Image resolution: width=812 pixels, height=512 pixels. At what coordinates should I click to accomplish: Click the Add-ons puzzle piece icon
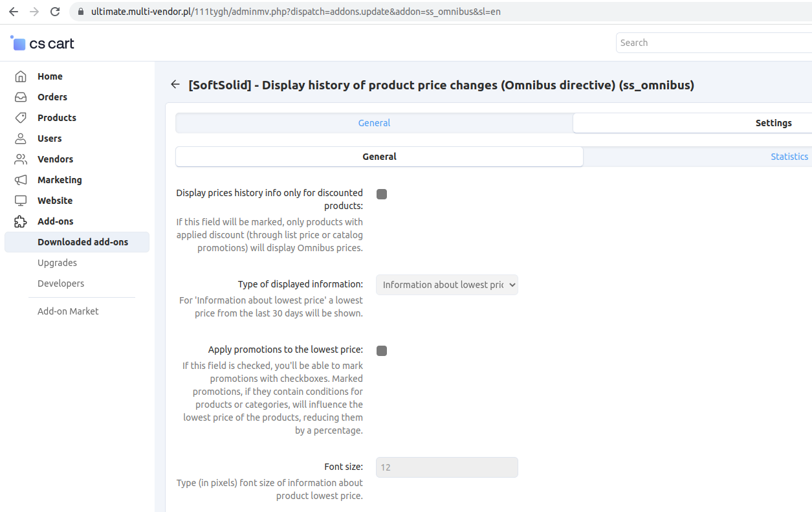click(21, 221)
